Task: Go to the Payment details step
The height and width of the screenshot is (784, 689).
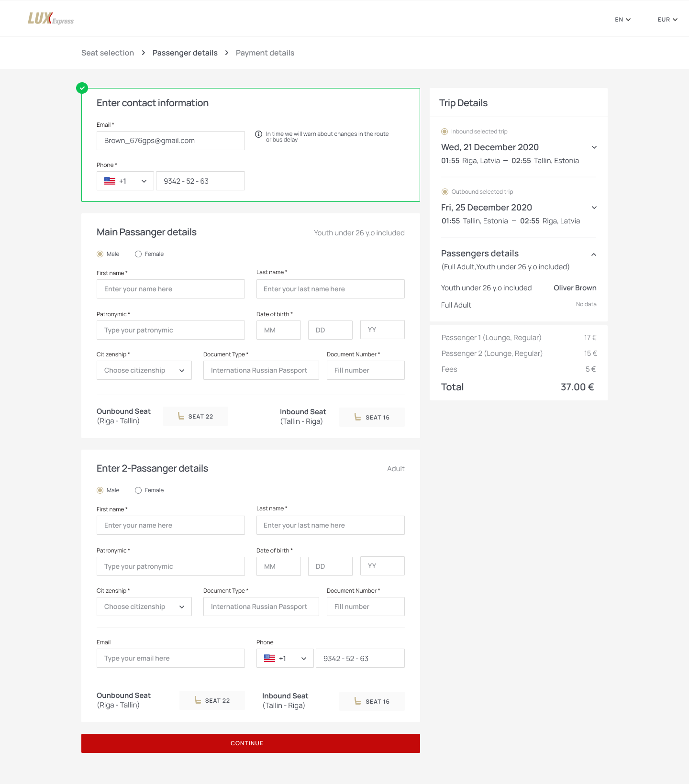Action: click(265, 53)
